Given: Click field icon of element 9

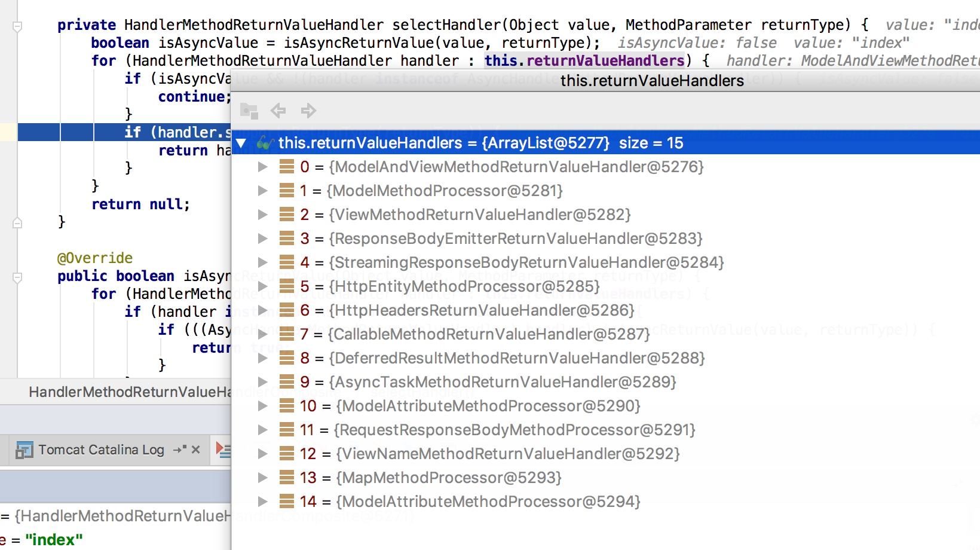Looking at the screenshot, I should (x=287, y=382).
